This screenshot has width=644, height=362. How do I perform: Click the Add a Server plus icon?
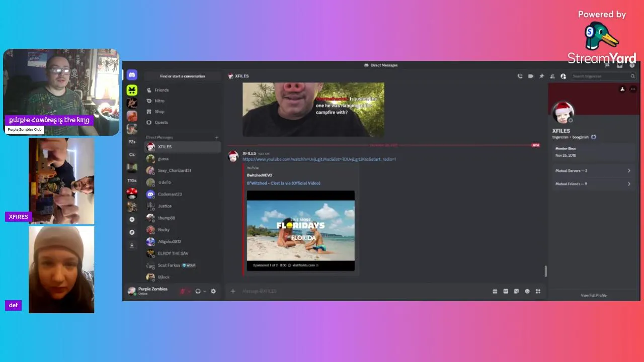point(132,219)
